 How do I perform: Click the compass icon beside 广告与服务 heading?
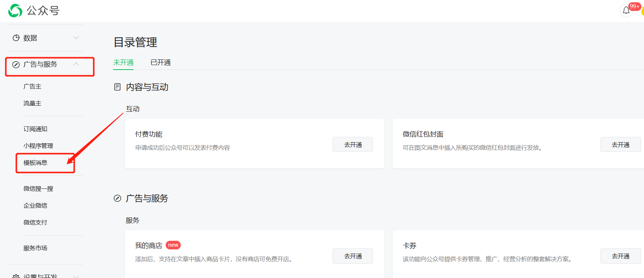pos(118,199)
